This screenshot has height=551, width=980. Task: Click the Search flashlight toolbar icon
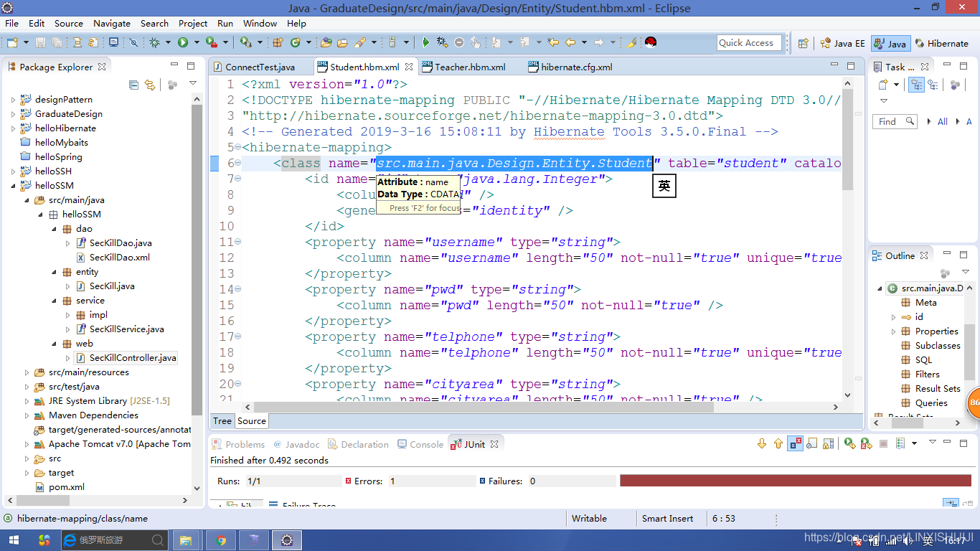pyautogui.click(x=360, y=43)
